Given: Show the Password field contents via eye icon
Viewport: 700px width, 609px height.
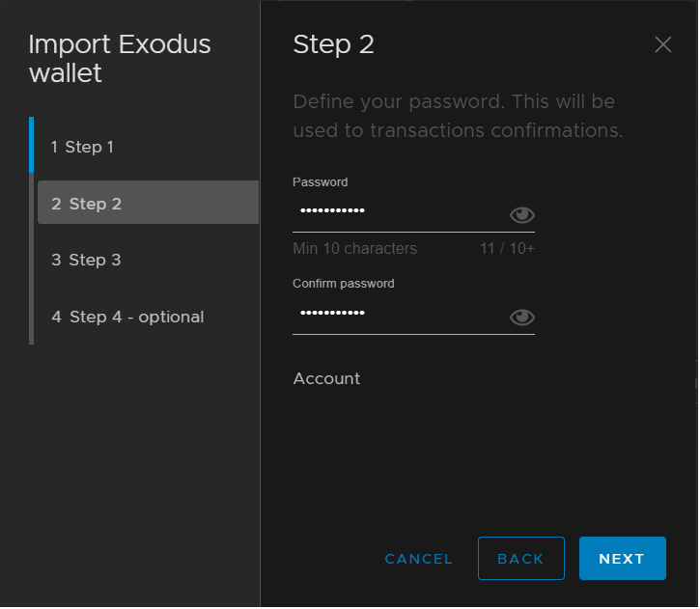Looking at the screenshot, I should pos(522,215).
